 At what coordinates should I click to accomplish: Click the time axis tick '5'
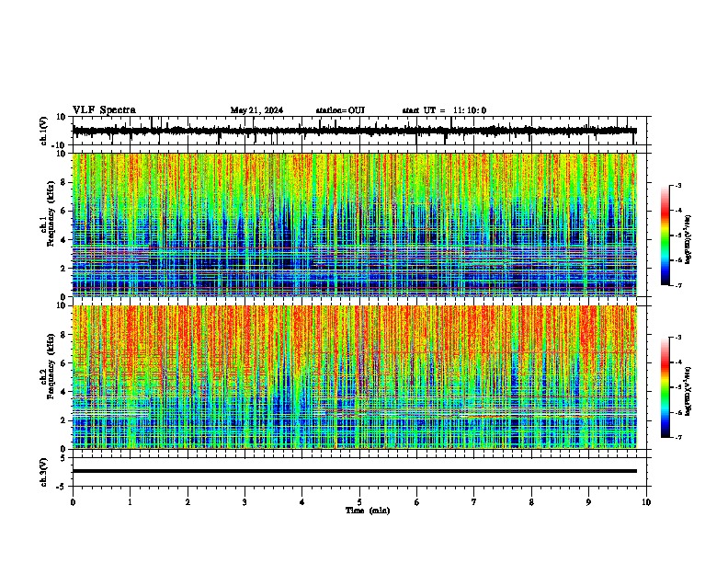(x=359, y=502)
